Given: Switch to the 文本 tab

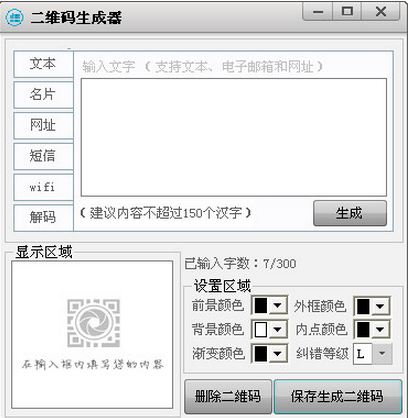Looking at the screenshot, I should tap(43, 64).
